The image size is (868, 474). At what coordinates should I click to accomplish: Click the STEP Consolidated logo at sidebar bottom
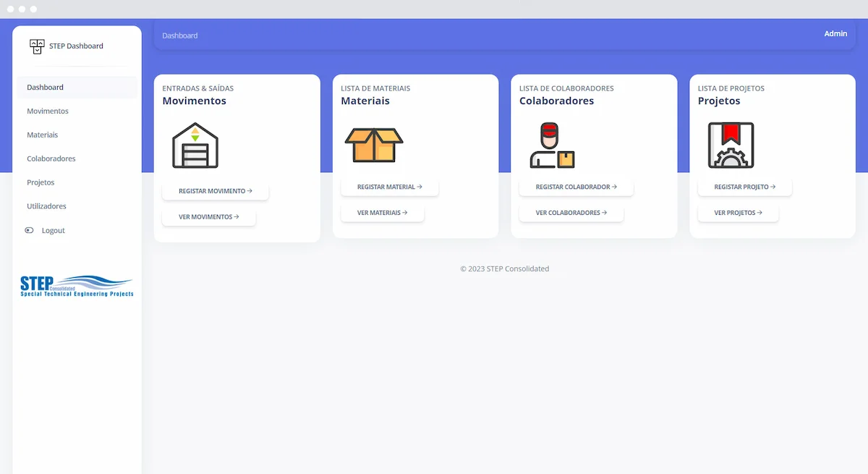pos(76,285)
